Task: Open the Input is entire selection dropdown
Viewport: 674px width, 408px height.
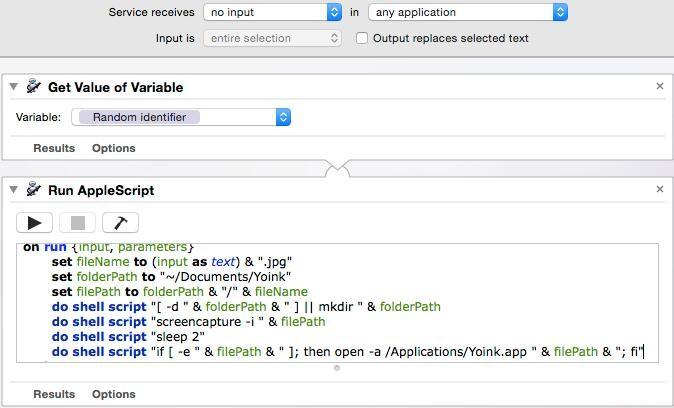Action: pyautogui.click(x=272, y=38)
